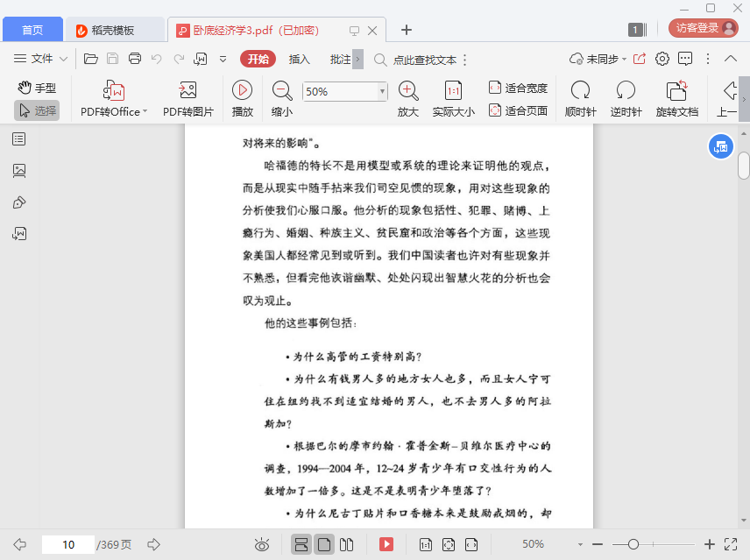The height and width of the screenshot is (560, 750).
Task: Select the 开始 ribbon tab
Action: point(258,59)
